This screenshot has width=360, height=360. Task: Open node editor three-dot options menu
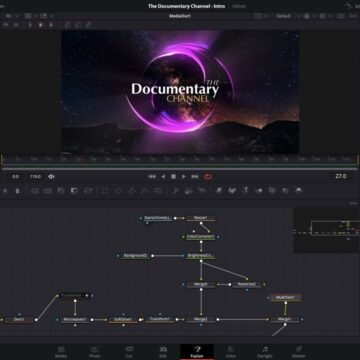[x=353, y=203]
